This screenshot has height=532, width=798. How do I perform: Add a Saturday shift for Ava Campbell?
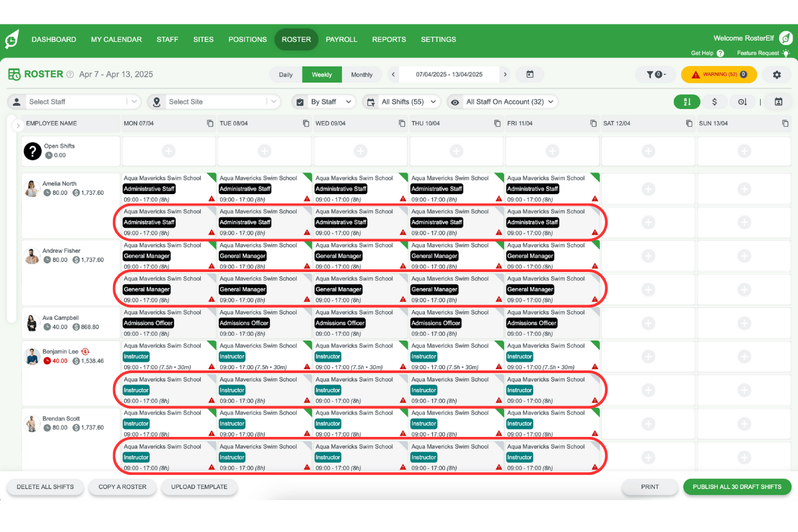click(648, 323)
